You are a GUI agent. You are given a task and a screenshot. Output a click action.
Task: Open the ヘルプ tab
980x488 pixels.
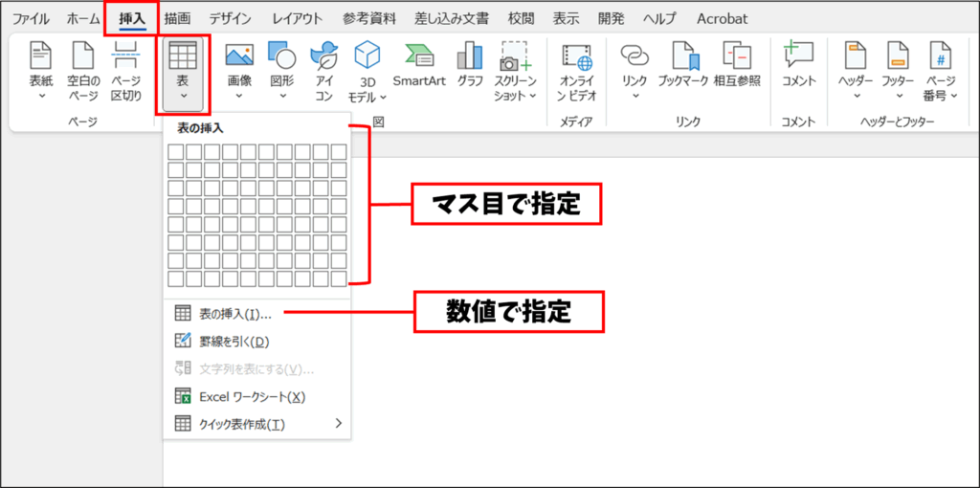coord(662,19)
